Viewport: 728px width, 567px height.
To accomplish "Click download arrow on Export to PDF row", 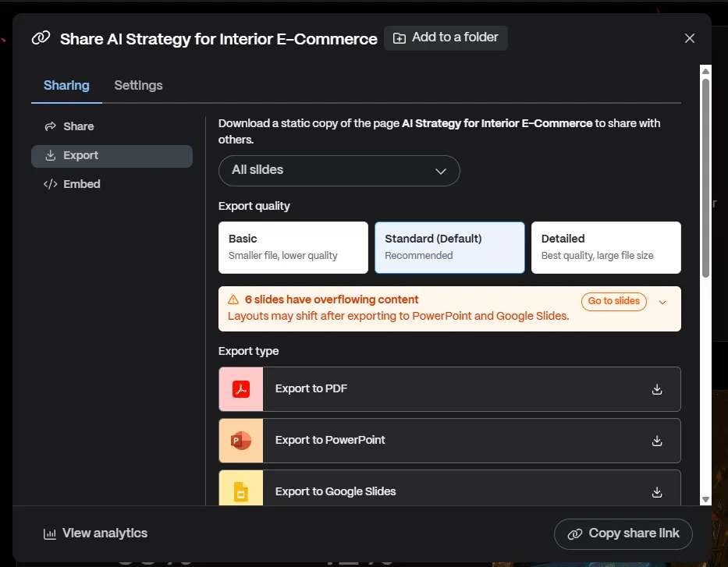I will [x=656, y=389].
